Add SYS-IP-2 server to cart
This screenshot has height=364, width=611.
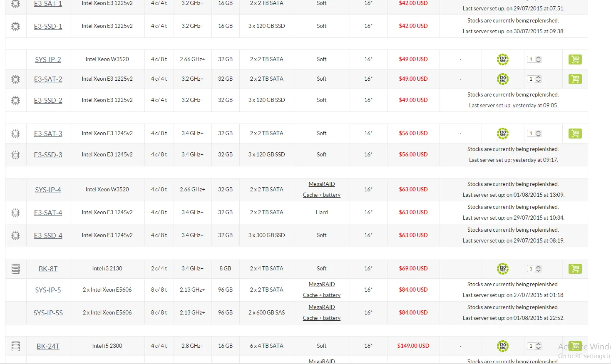(x=575, y=59)
